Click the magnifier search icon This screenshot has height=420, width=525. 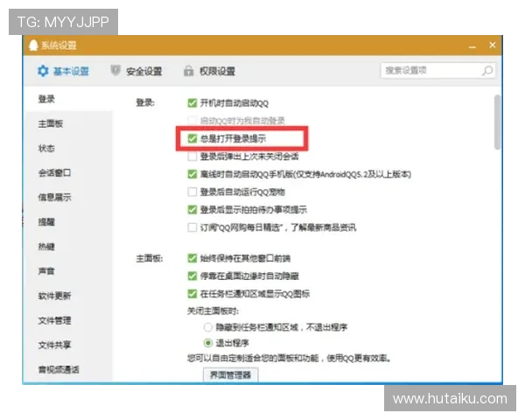click(487, 71)
